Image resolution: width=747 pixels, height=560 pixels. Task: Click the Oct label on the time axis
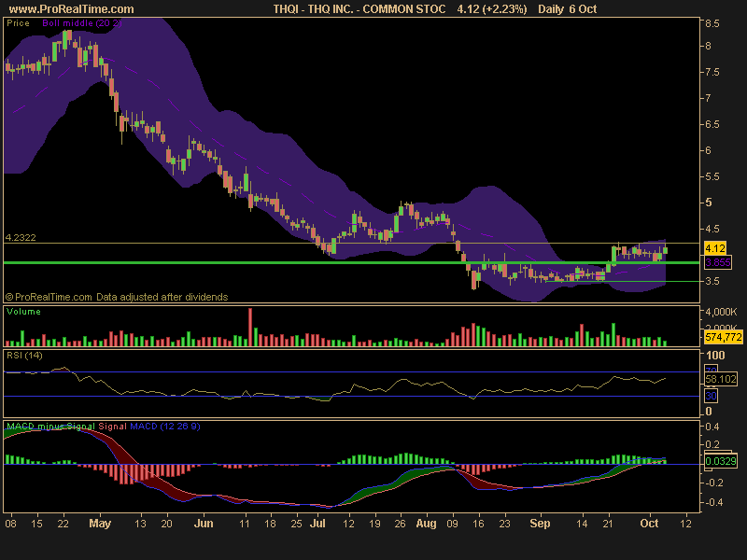click(x=649, y=524)
